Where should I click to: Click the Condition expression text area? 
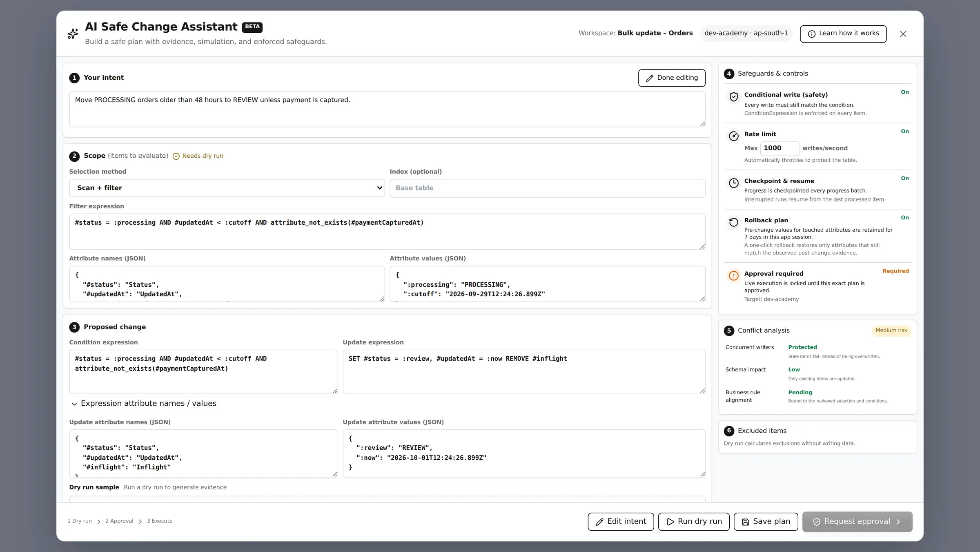[203, 372]
